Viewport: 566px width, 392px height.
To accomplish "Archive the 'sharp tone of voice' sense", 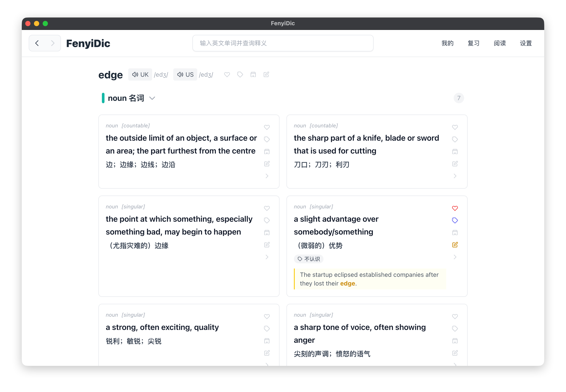I will (x=455, y=341).
